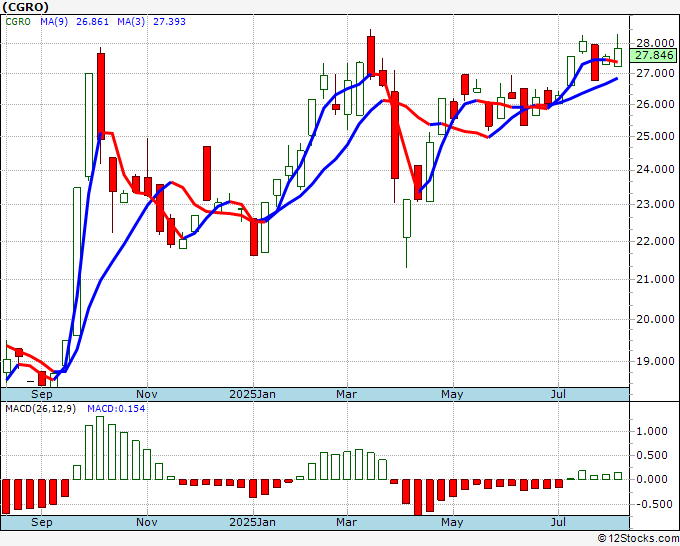Click the 19.000 price axis label
Viewport: 680px width, 546px height.
[x=655, y=360]
